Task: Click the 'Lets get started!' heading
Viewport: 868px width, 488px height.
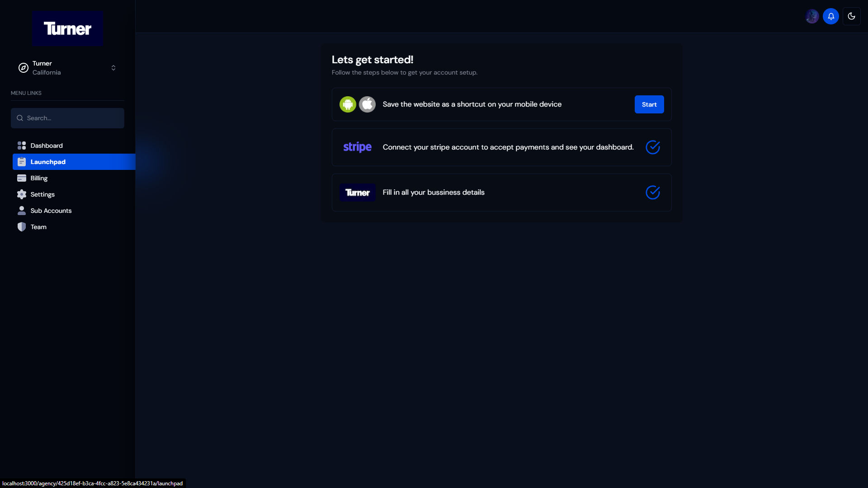Action: coord(373,60)
